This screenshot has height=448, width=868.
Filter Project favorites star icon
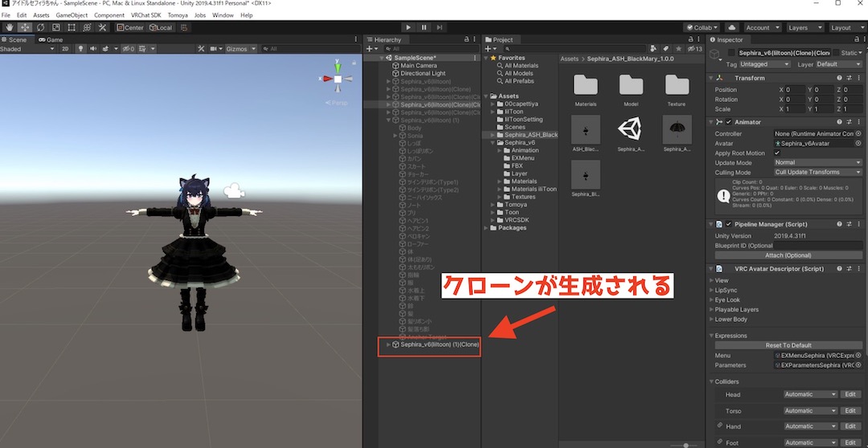click(x=678, y=49)
